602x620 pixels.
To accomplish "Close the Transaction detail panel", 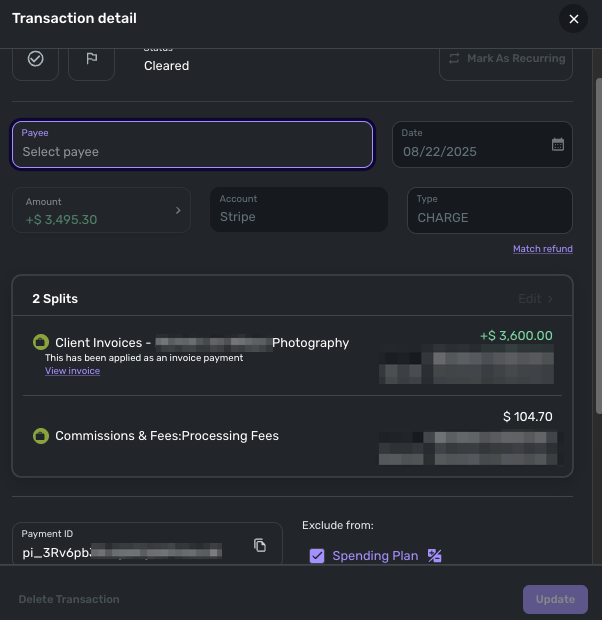I will 573,19.
